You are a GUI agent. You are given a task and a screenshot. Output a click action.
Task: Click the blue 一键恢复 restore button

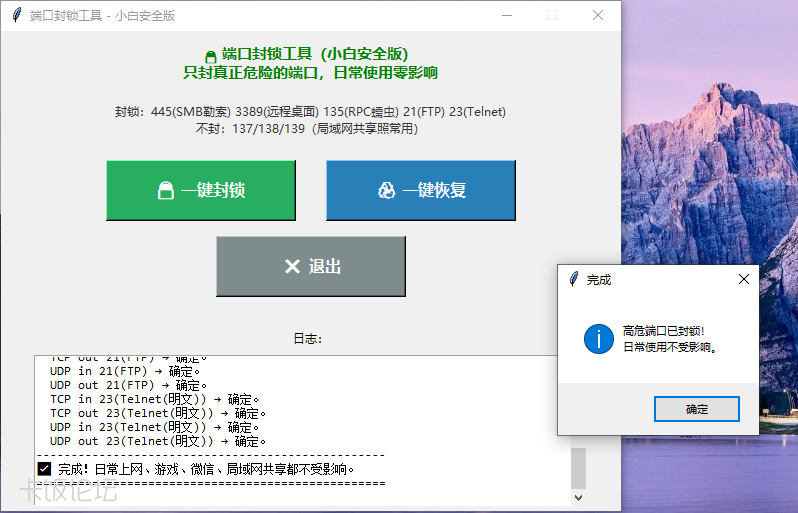(x=421, y=190)
